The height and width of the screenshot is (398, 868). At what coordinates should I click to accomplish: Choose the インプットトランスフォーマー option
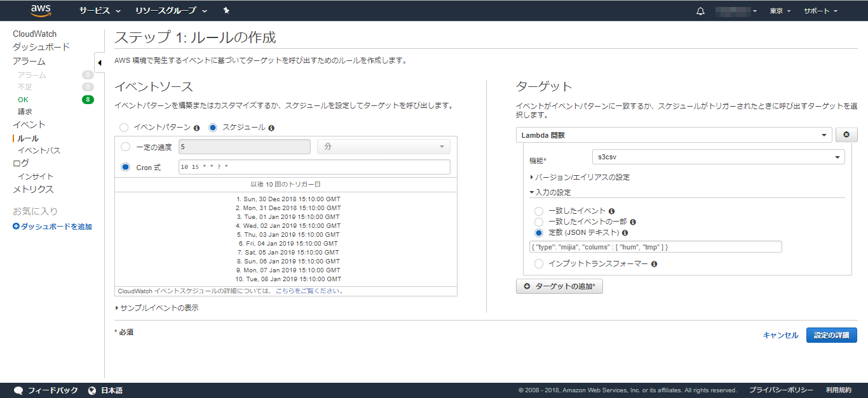[539, 263]
